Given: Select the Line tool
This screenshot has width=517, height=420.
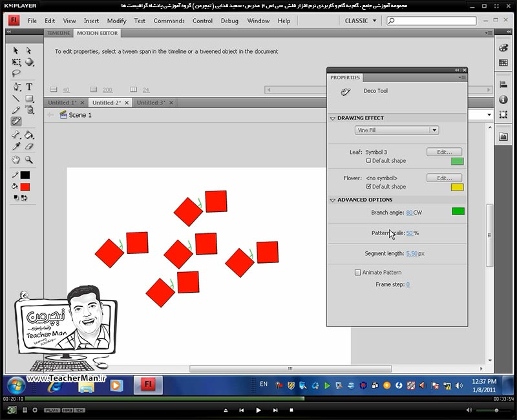Looking at the screenshot, I should point(16,98).
